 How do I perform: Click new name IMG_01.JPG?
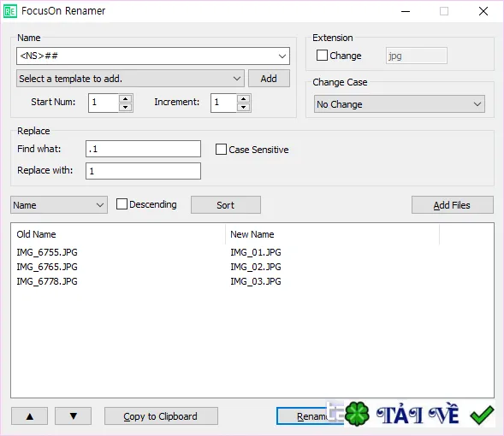tap(256, 252)
